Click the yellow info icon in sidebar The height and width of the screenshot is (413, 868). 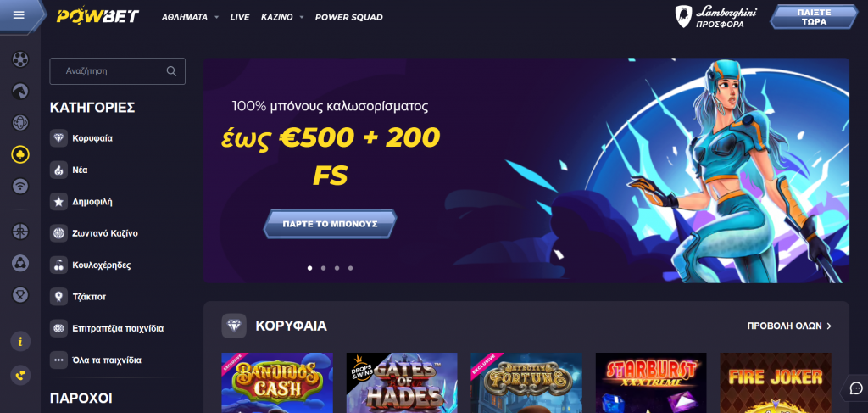pyautogui.click(x=20, y=342)
